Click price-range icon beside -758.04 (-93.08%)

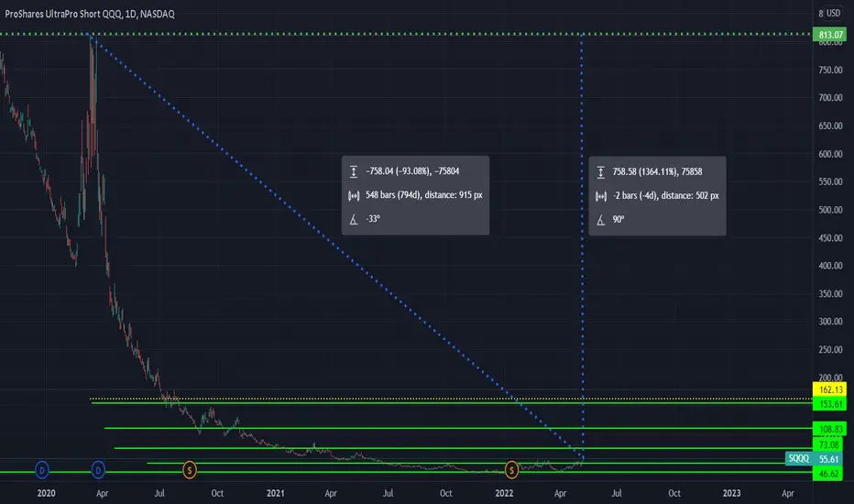(x=354, y=171)
